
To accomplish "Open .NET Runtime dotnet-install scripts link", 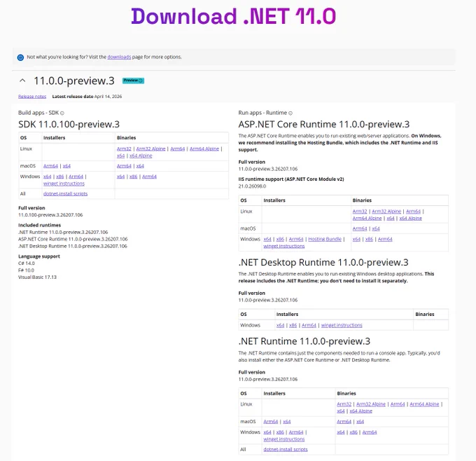I will pos(286,449).
